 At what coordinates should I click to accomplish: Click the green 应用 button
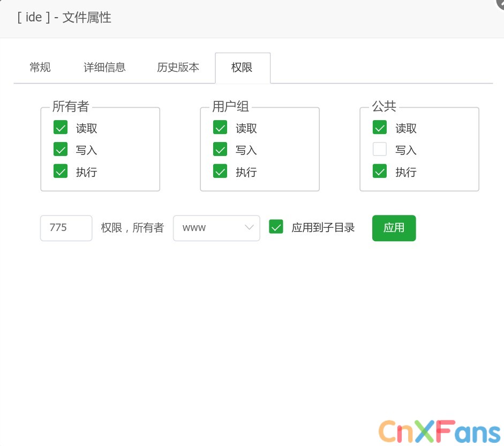pyautogui.click(x=394, y=228)
